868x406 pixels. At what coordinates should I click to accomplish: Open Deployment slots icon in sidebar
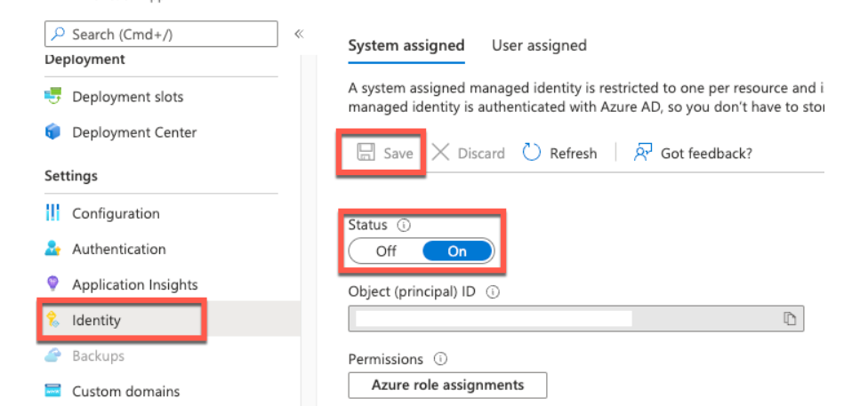tap(52, 97)
